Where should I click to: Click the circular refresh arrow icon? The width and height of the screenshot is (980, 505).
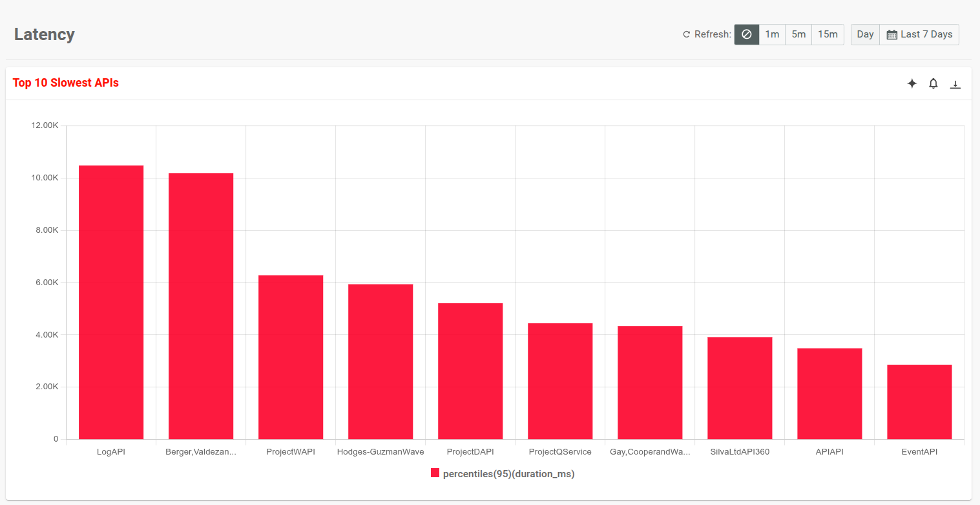tap(685, 34)
